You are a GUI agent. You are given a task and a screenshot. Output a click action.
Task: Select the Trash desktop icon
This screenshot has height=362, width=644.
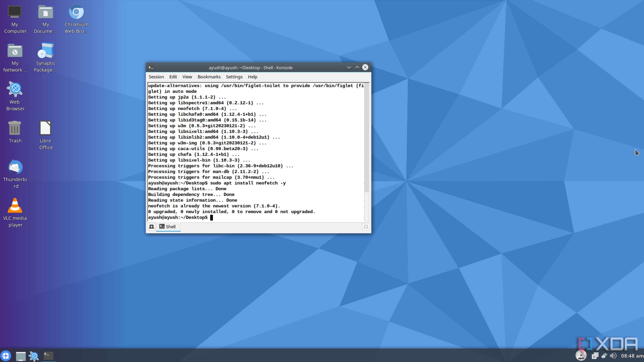15,132
